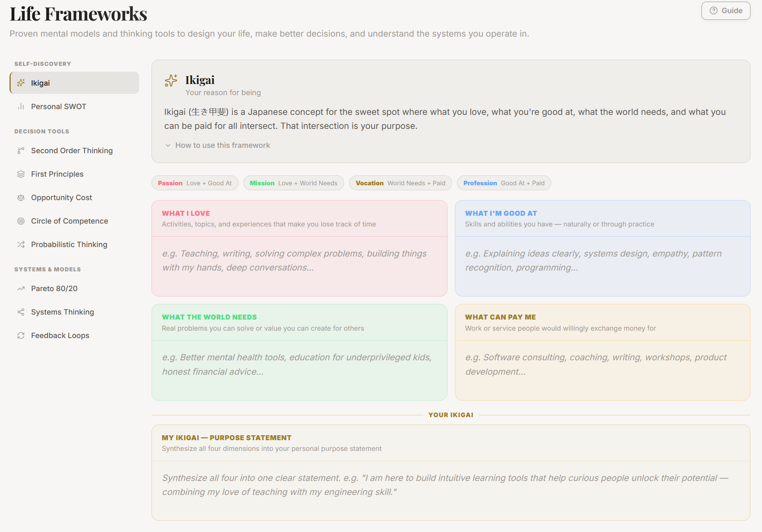
Task: Click the Probabilistic Thinking shuffle icon
Action: click(21, 244)
